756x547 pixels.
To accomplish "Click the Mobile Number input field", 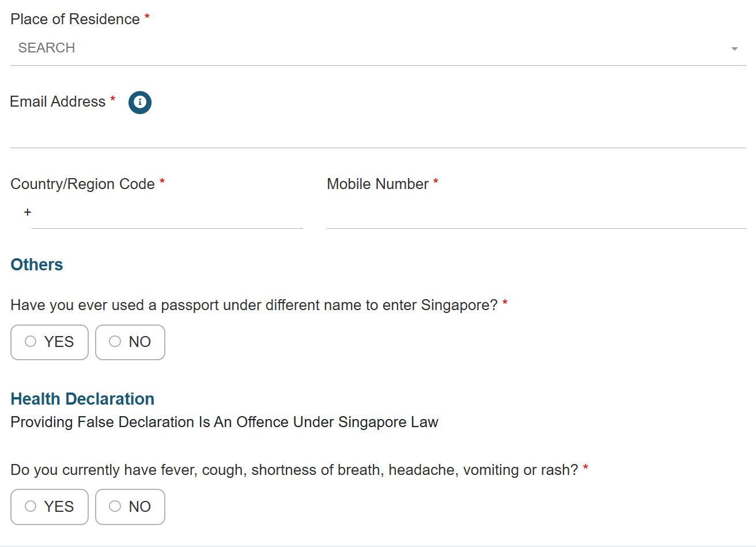I will [536, 214].
